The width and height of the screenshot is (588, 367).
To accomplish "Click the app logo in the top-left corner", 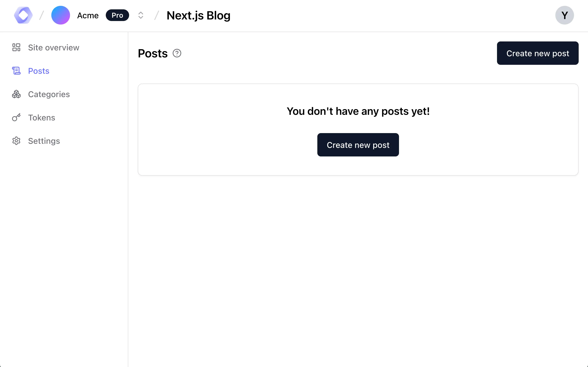I will (x=23, y=15).
